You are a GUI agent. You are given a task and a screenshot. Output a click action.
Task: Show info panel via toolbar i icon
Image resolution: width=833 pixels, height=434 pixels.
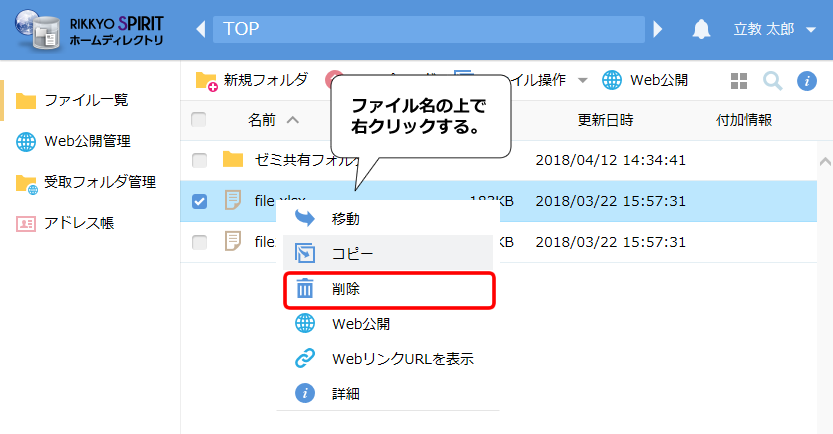806,81
